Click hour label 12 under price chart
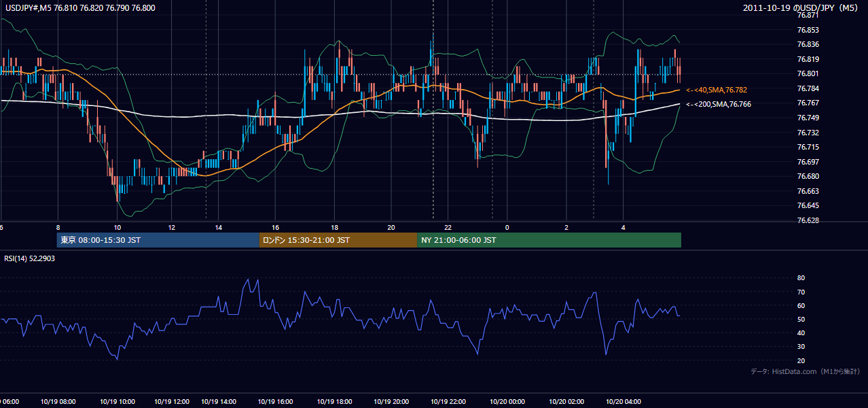The image size is (868, 408). tap(172, 228)
